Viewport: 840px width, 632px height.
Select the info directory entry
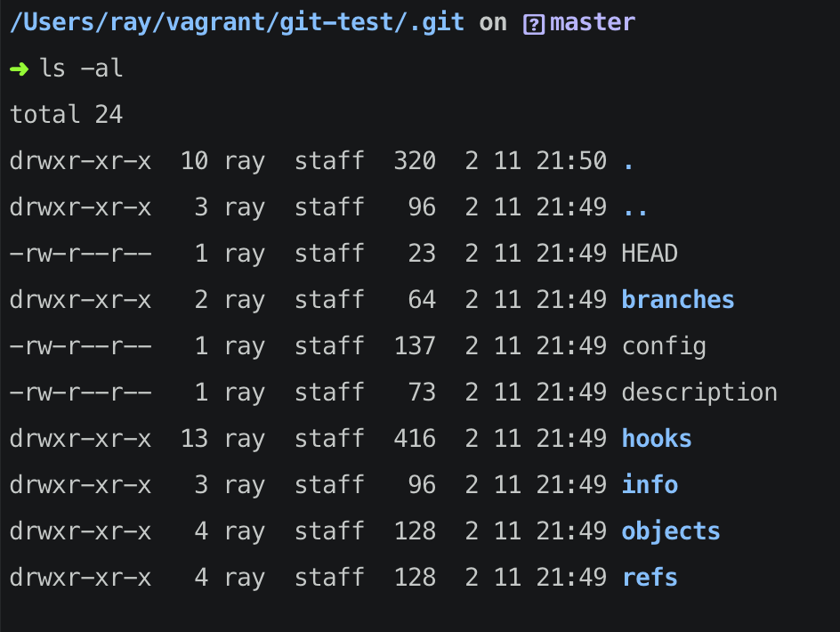point(650,484)
